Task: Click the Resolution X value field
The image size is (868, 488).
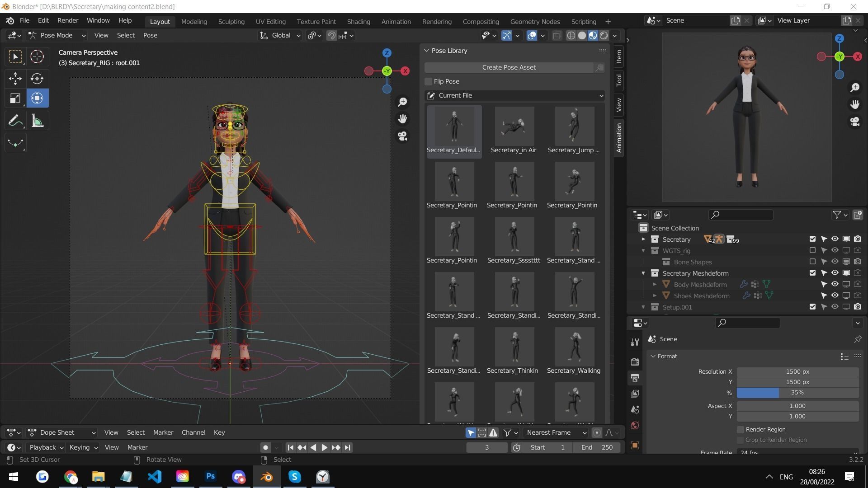Action: (x=797, y=371)
